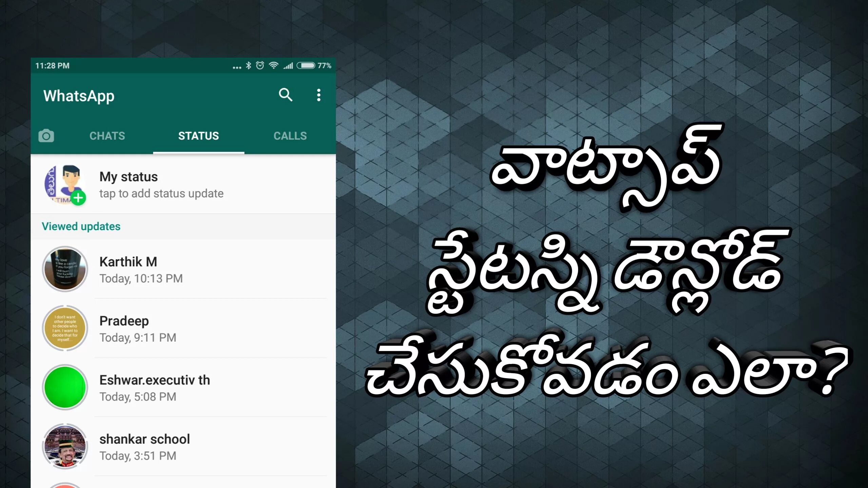Screen dimensions: 868x488
Task: Tap the camera icon on status tab
Action: pyautogui.click(x=46, y=136)
